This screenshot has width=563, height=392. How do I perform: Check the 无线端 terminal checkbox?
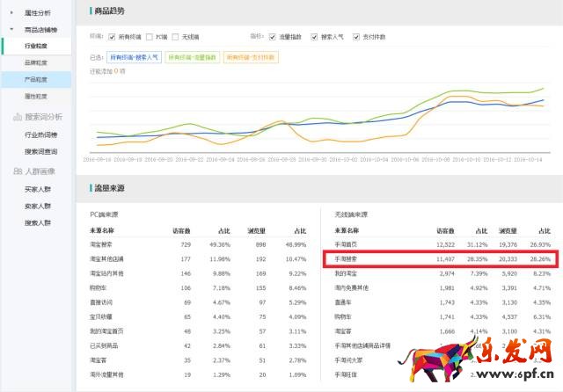[176, 37]
